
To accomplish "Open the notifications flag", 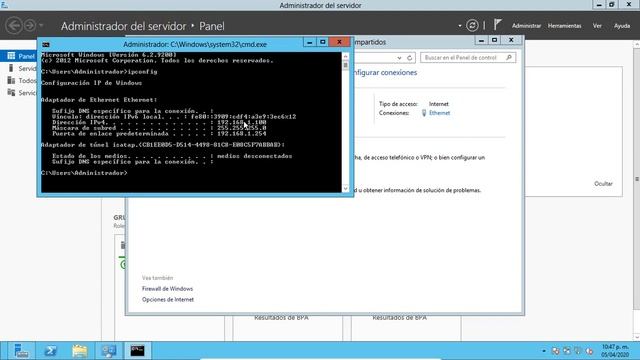I will (x=497, y=25).
